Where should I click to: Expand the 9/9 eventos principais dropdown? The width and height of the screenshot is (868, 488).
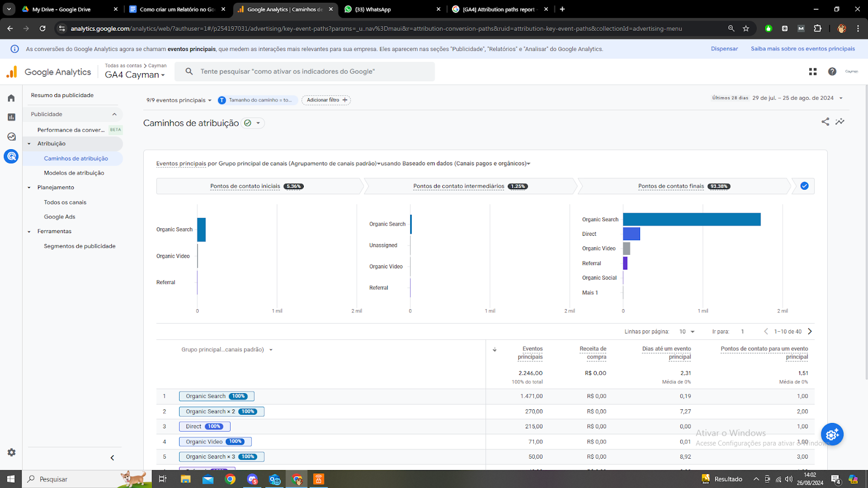[178, 100]
